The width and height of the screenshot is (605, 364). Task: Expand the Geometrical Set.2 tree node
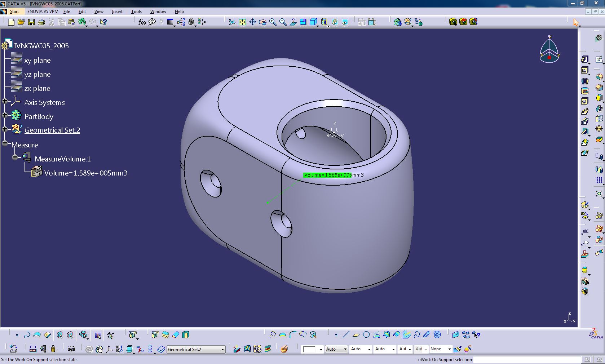[5, 129]
